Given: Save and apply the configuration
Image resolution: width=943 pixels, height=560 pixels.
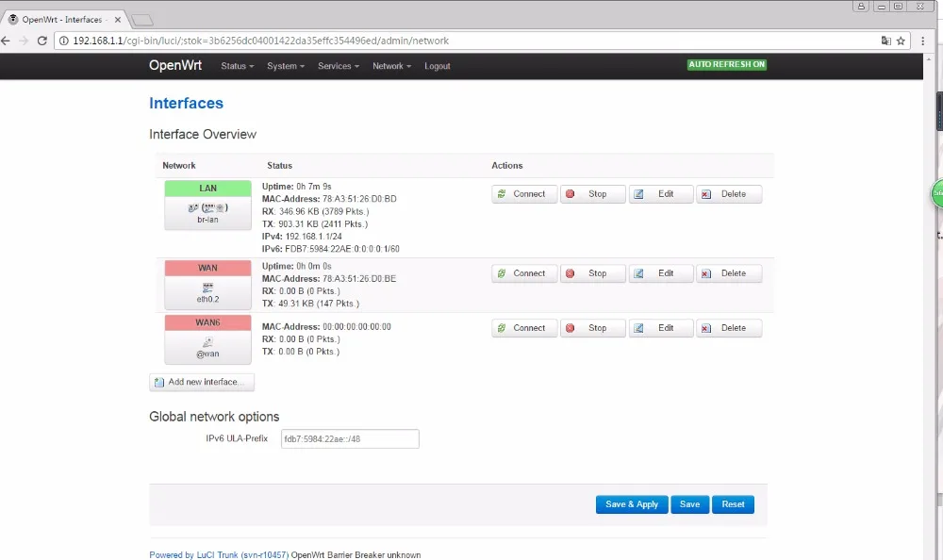Looking at the screenshot, I should 632,504.
